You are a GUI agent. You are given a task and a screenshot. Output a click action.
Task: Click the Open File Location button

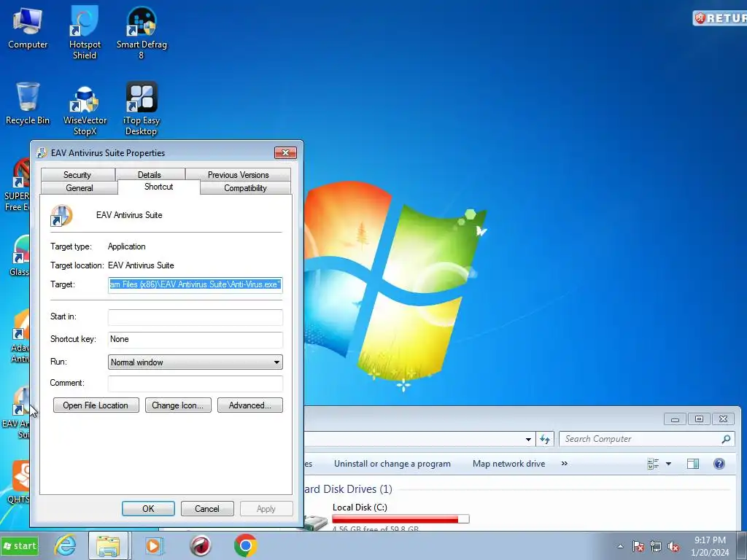[x=96, y=405]
